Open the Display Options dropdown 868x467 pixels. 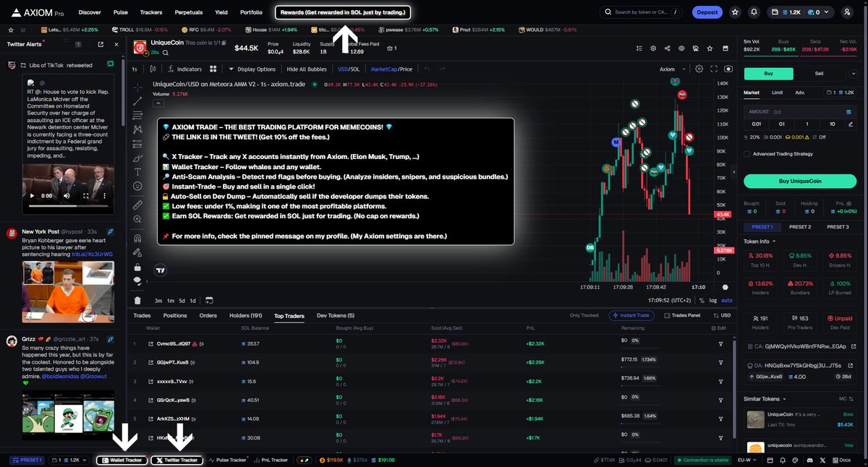pos(252,69)
